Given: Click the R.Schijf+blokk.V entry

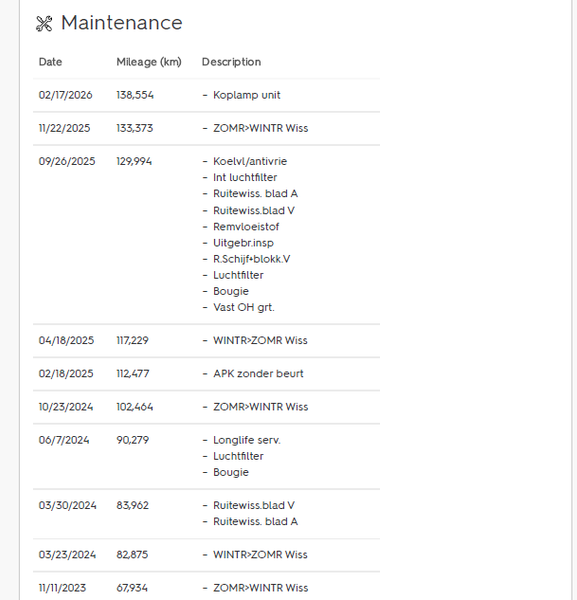Looking at the screenshot, I should [252, 259].
